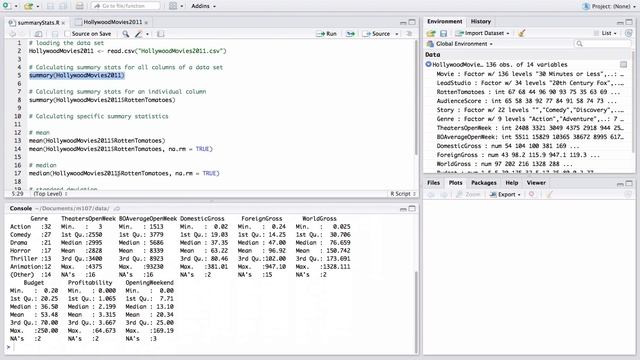Click the code tools wand icon
The image size is (640, 360).
(x=139, y=34)
